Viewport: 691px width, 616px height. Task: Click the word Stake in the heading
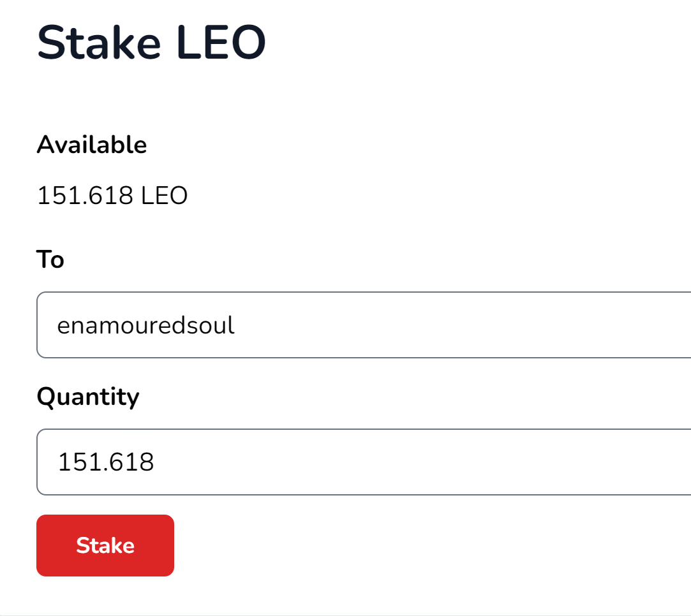coord(99,42)
